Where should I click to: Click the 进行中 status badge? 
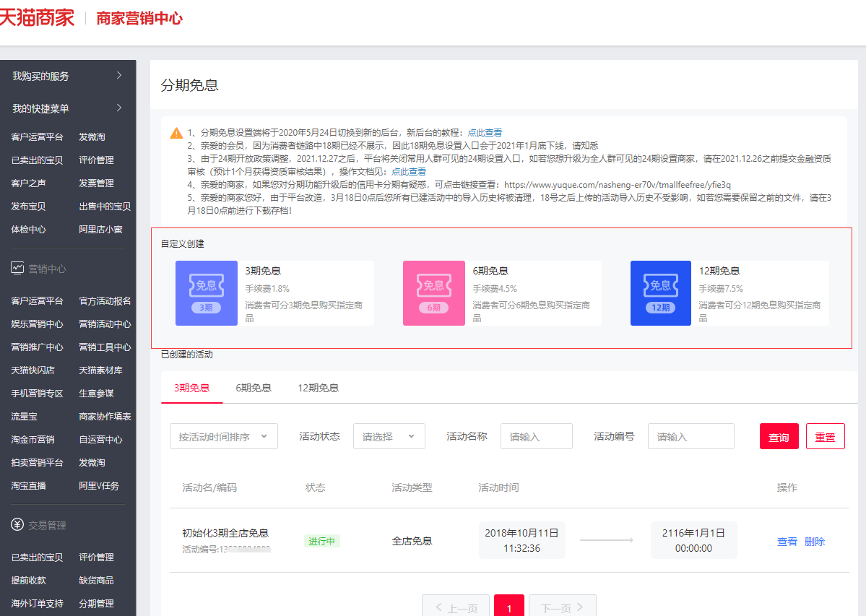click(x=322, y=542)
